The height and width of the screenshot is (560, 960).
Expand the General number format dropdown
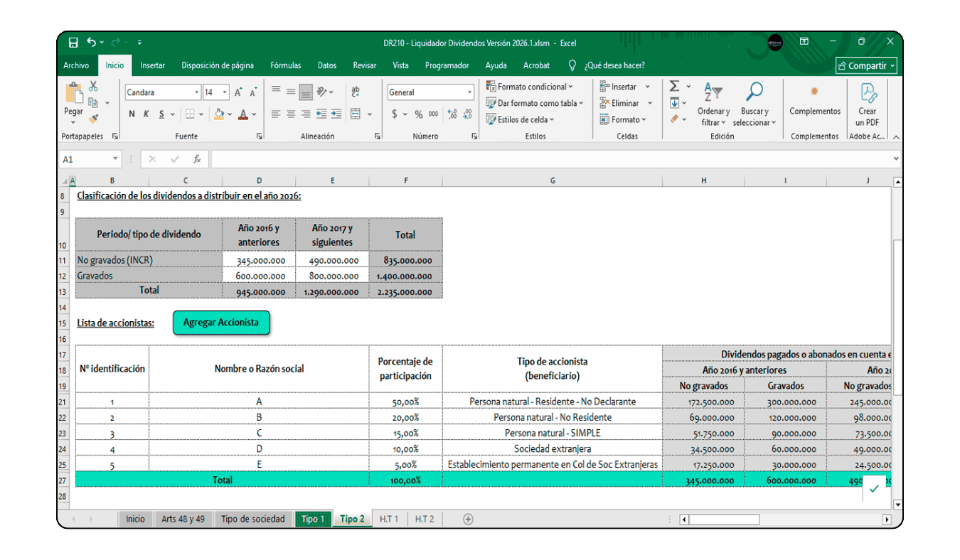pos(469,92)
